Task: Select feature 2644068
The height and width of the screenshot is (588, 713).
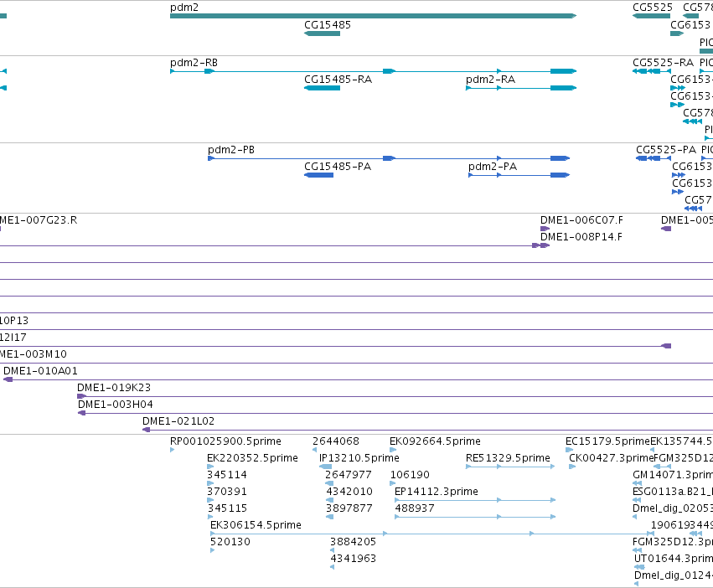Action: point(336,441)
